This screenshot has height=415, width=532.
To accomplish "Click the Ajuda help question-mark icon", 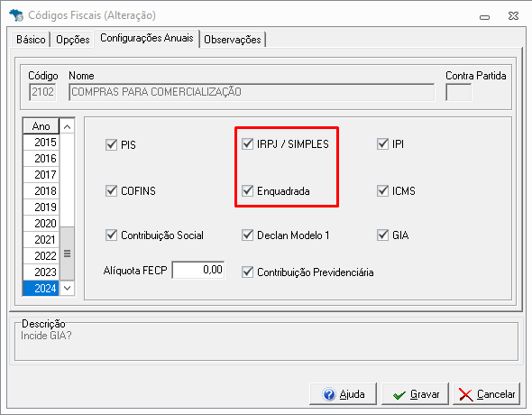I will (329, 394).
